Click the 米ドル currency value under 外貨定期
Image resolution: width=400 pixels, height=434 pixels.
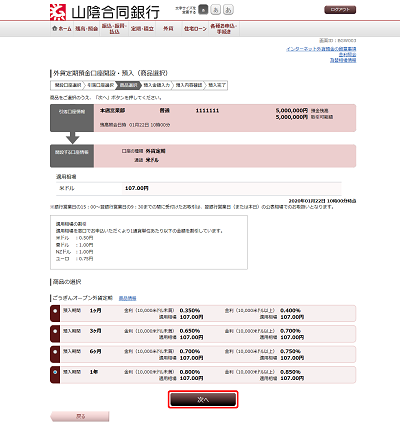click(152, 160)
